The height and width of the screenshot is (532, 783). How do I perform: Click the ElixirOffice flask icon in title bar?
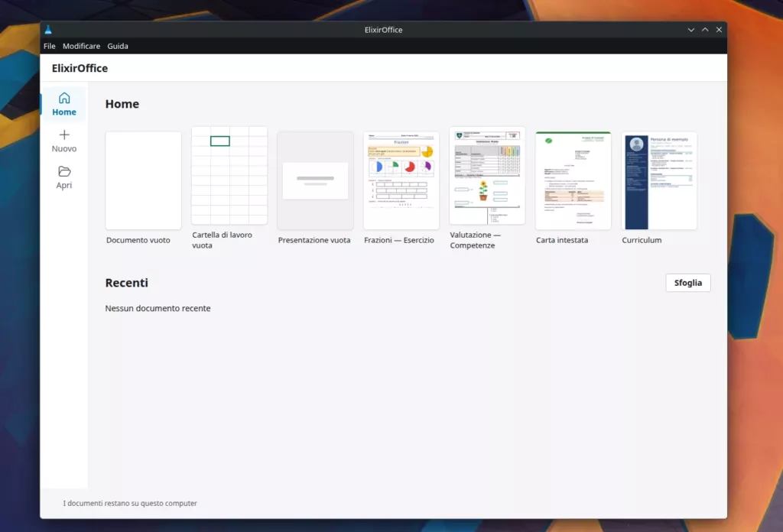click(x=48, y=30)
